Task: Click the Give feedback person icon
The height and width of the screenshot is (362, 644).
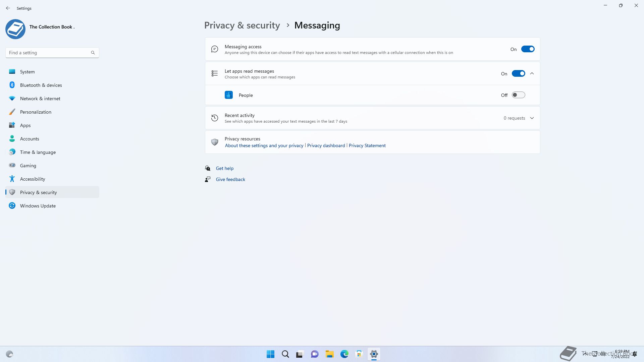Action: tap(208, 179)
